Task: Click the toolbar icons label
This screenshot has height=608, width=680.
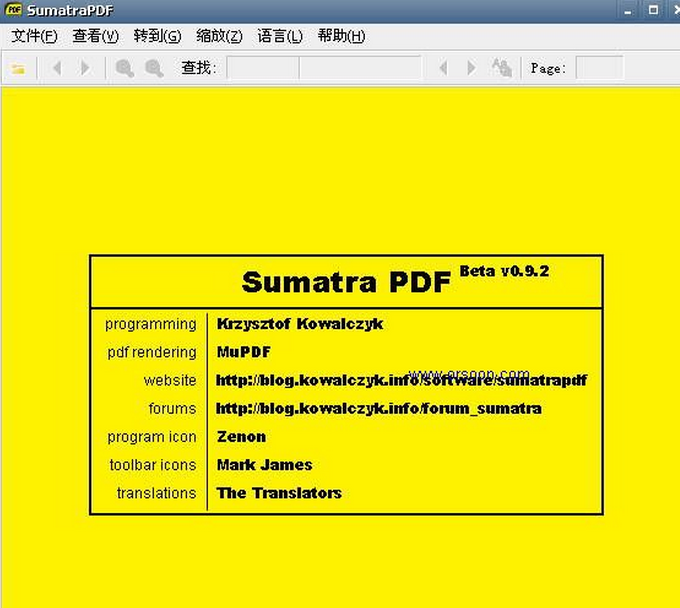Action: [x=153, y=465]
